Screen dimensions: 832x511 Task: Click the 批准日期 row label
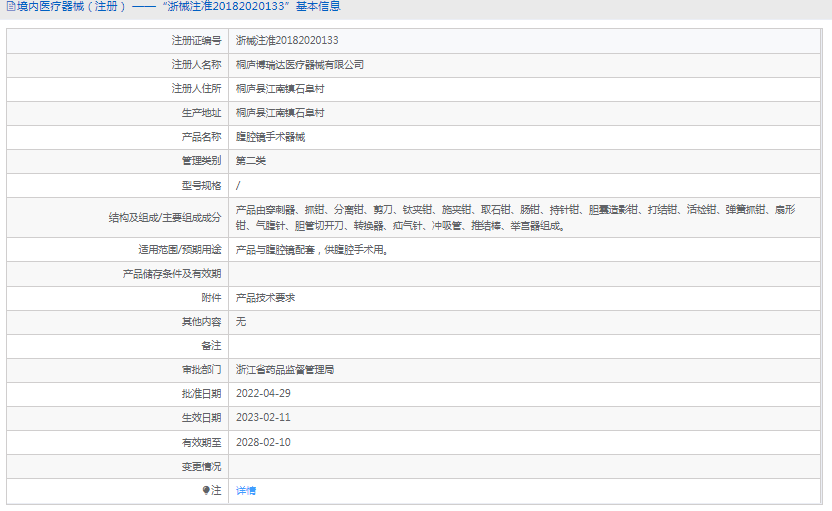click(201, 393)
